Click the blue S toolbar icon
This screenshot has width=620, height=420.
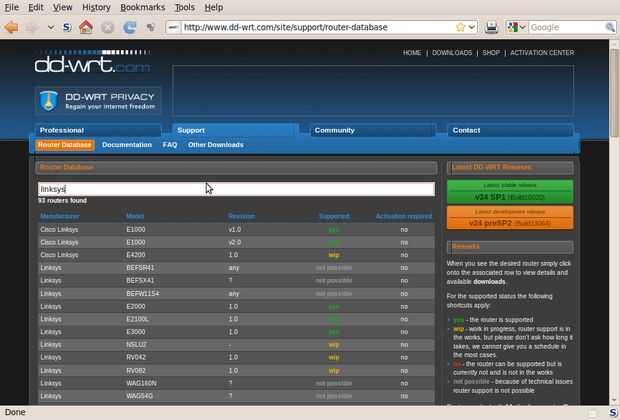tap(67, 27)
